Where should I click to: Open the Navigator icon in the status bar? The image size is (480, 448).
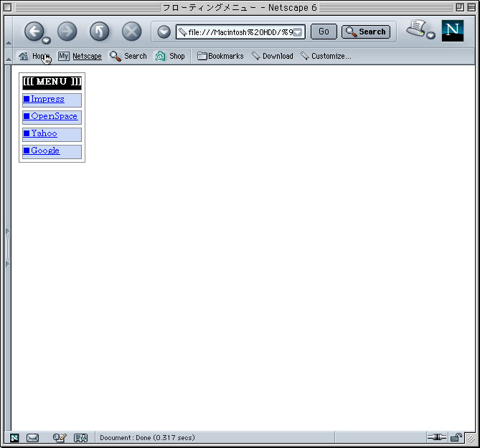pyautogui.click(x=14, y=438)
